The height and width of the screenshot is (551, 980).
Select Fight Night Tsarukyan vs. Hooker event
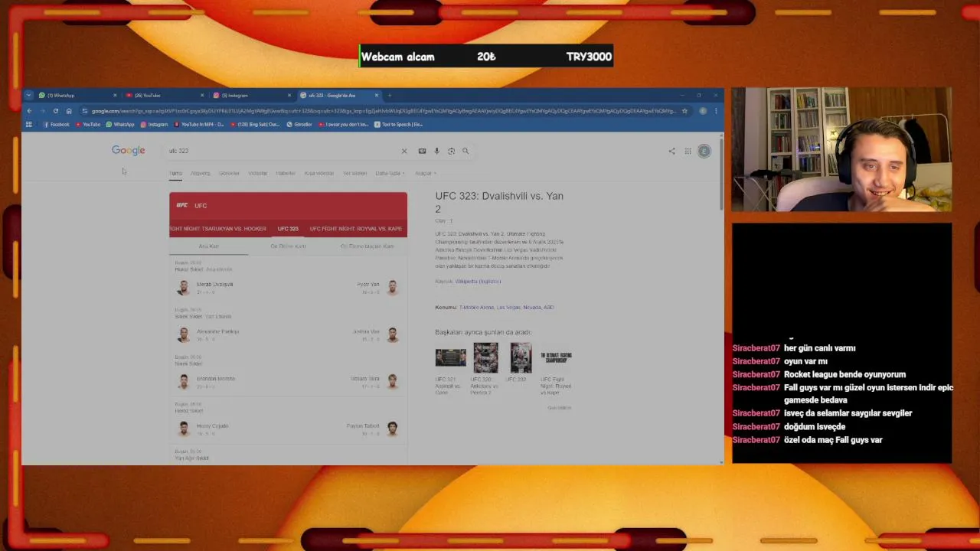[x=218, y=229]
